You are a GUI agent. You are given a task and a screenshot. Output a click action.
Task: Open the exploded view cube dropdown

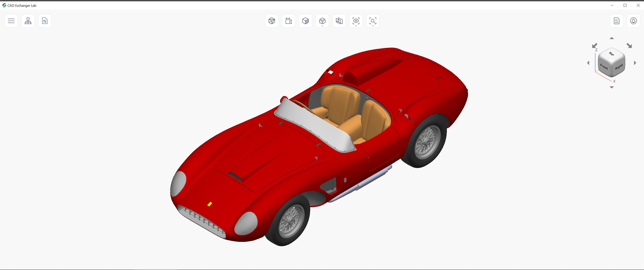click(322, 21)
